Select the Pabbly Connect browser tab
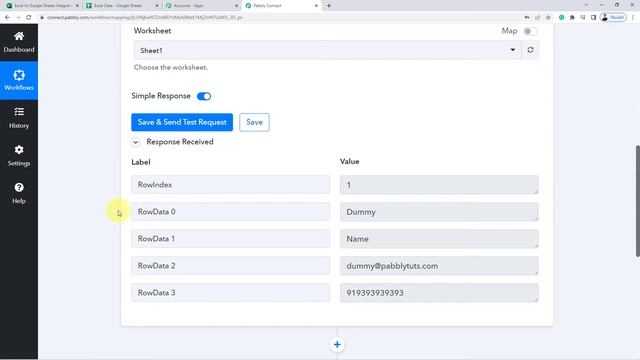The image size is (640, 360). point(282,6)
